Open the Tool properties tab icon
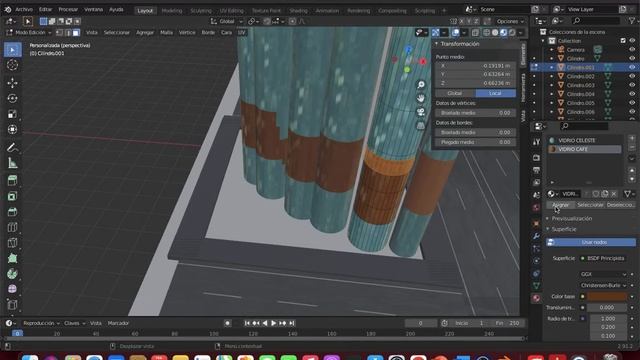The image size is (640, 360). (x=536, y=142)
